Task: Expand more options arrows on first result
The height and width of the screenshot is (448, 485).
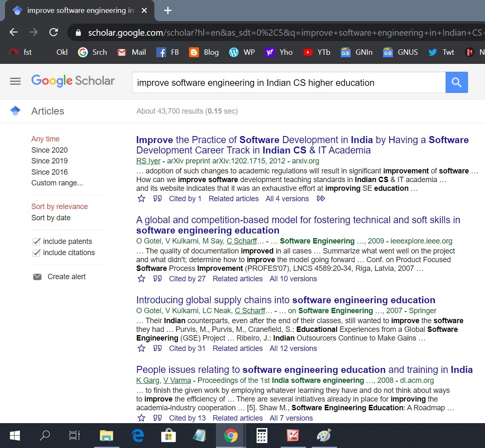Action: pyautogui.click(x=320, y=199)
